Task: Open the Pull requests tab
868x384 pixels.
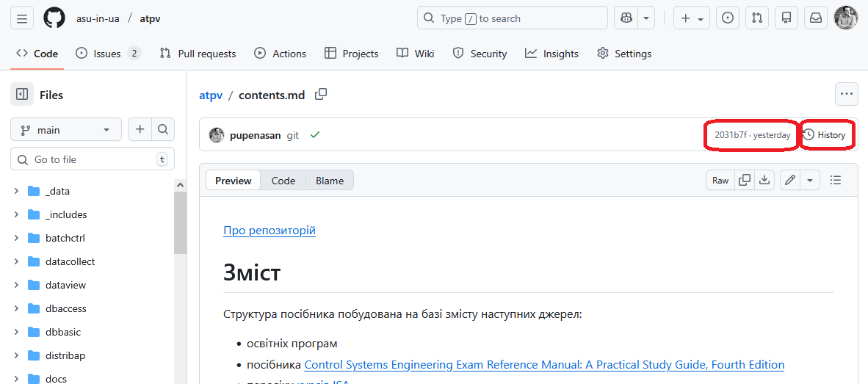Action: 198,54
